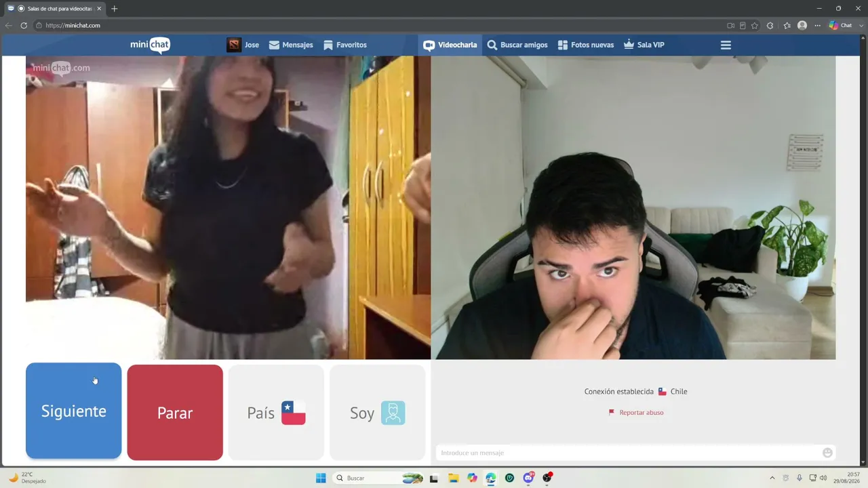Open the Fotos nuevas section
Image resolution: width=868 pixels, height=488 pixels.
(x=586, y=45)
